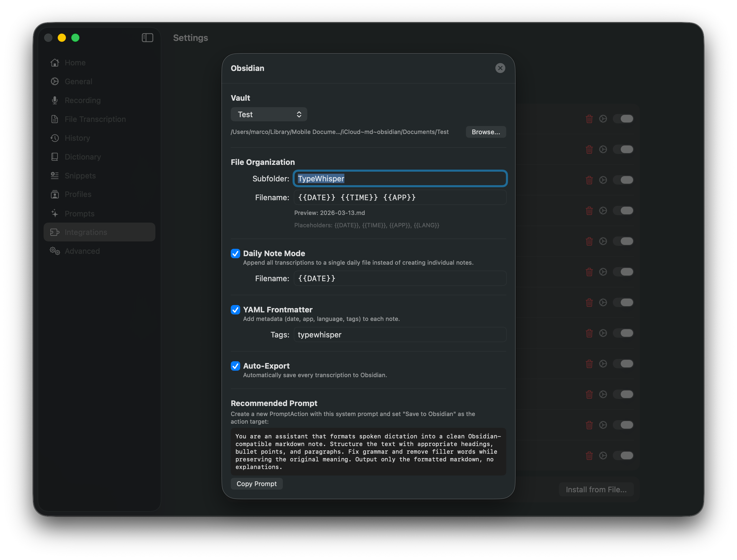Select the Prompts sparkle icon
The width and height of the screenshot is (737, 560).
coord(55,213)
